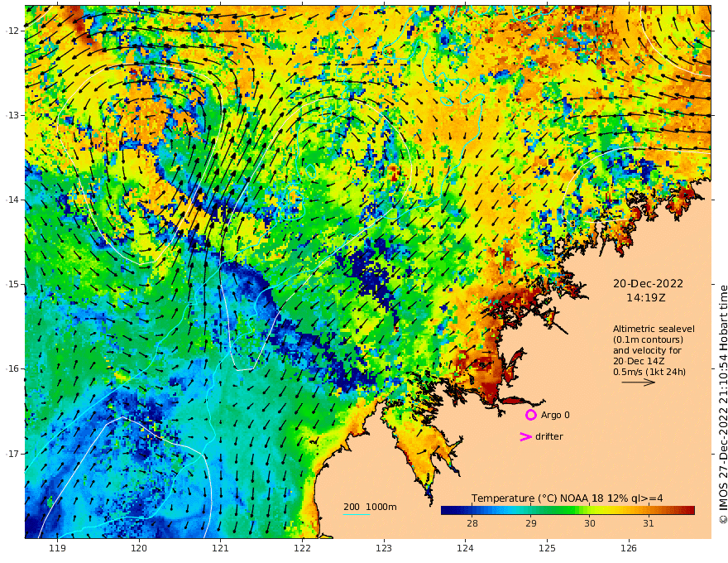
Task: Click the longitude axis label 123
Action: (384, 548)
